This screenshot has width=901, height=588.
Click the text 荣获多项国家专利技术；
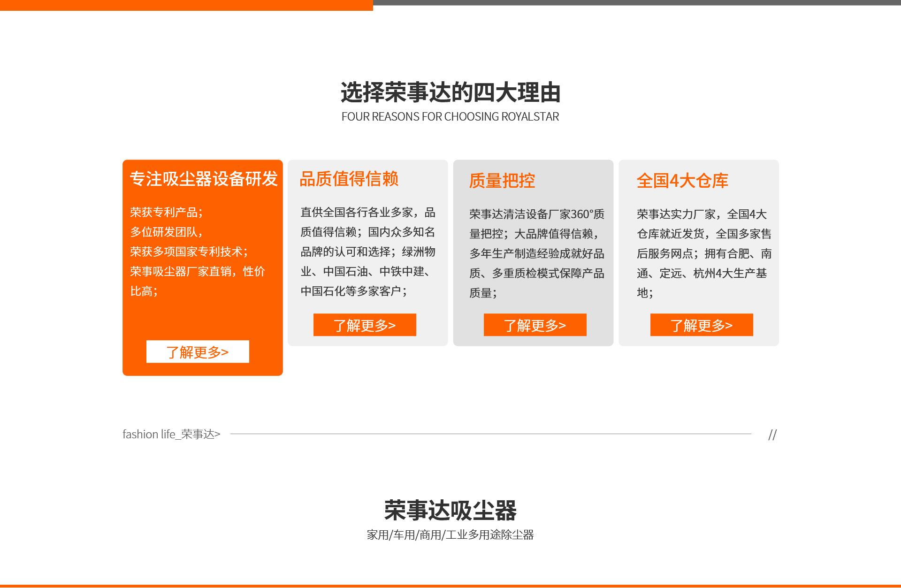tap(189, 252)
